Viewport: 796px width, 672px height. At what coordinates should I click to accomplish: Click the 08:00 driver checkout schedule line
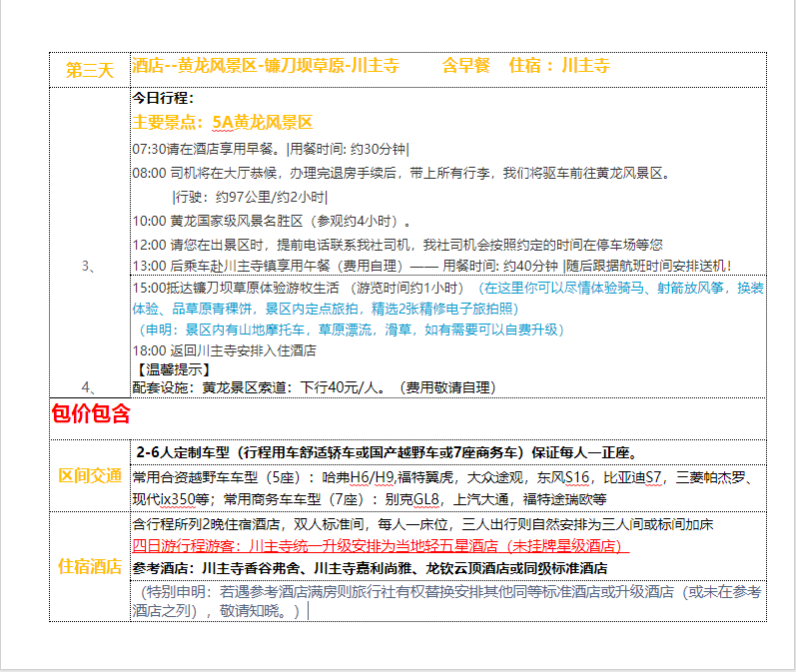tap(399, 173)
